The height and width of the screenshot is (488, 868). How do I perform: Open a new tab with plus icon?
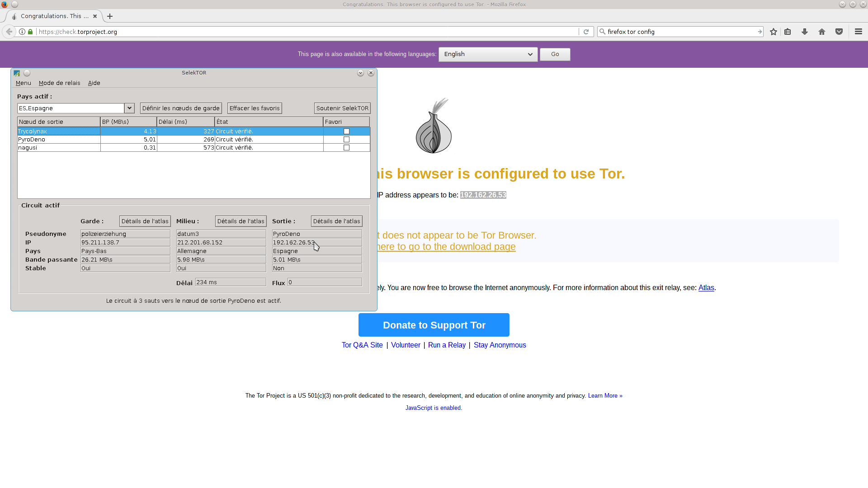(110, 16)
